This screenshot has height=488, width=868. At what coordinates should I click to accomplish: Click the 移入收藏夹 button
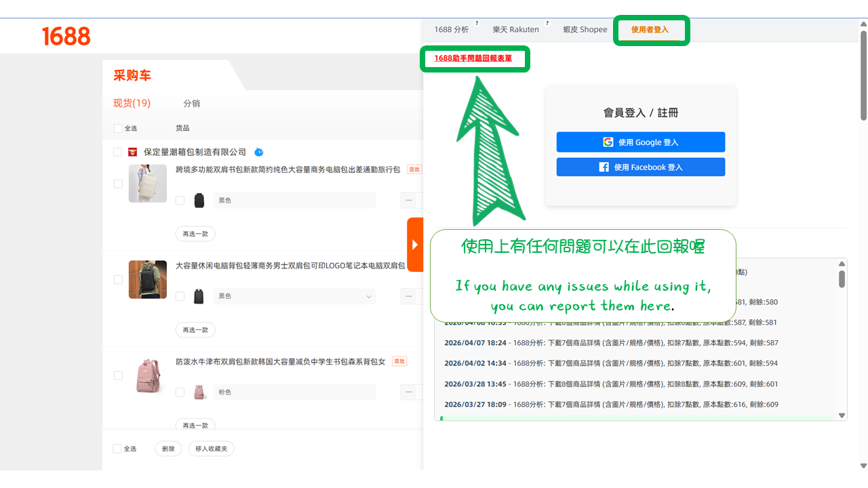coord(212,449)
